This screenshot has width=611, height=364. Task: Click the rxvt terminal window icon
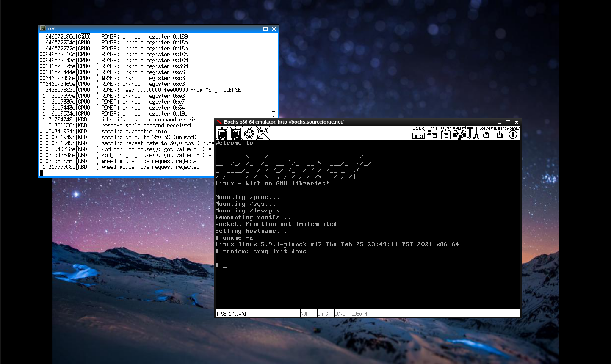43,28
